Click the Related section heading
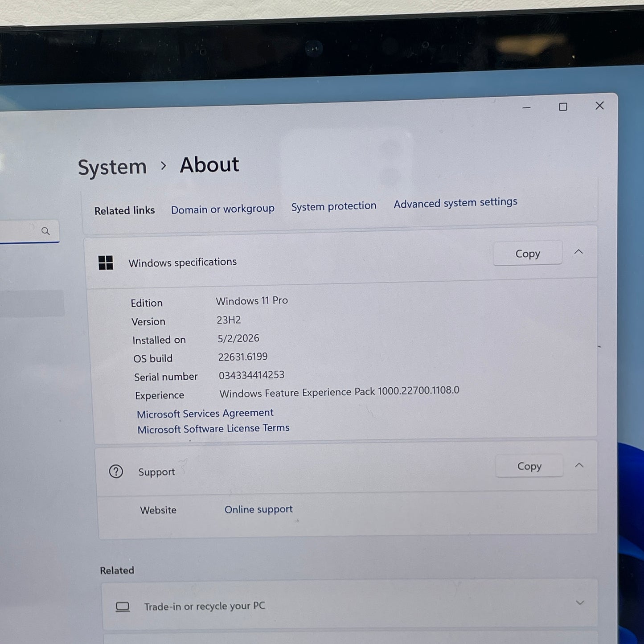 click(x=117, y=570)
